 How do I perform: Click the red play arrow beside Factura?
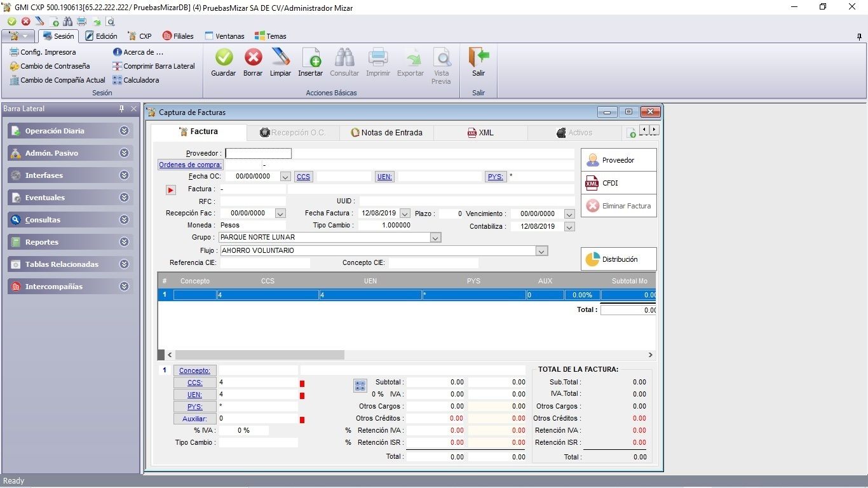pos(170,190)
